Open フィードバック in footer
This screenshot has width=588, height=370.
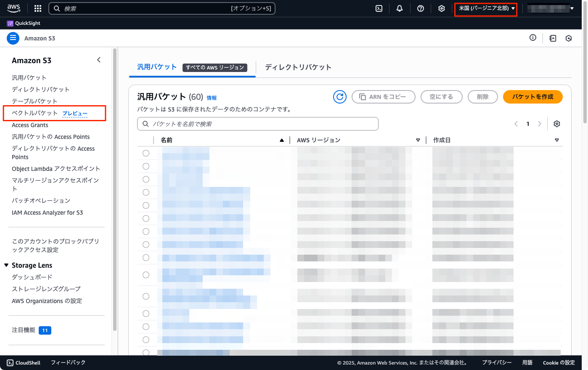pyautogui.click(x=68, y=362)
